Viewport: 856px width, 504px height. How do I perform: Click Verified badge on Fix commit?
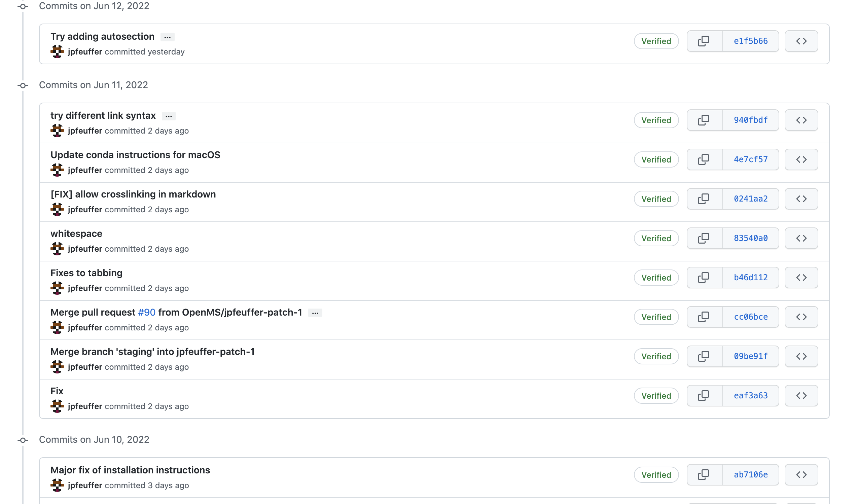pyautogui.click(x=656, y=396)
